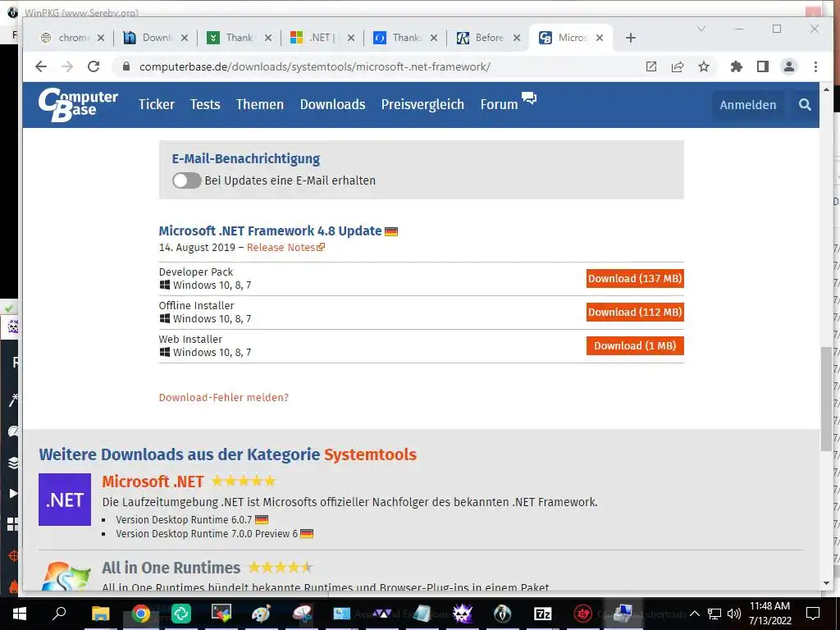Click the ComputerBase logo

pyautogui.click(x=78, y=105)
